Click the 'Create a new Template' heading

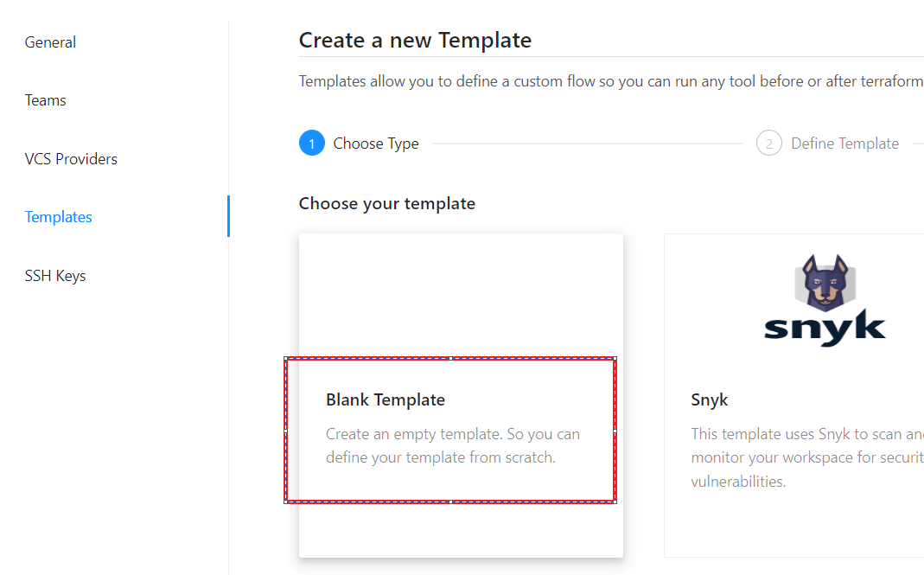point(415,40)
